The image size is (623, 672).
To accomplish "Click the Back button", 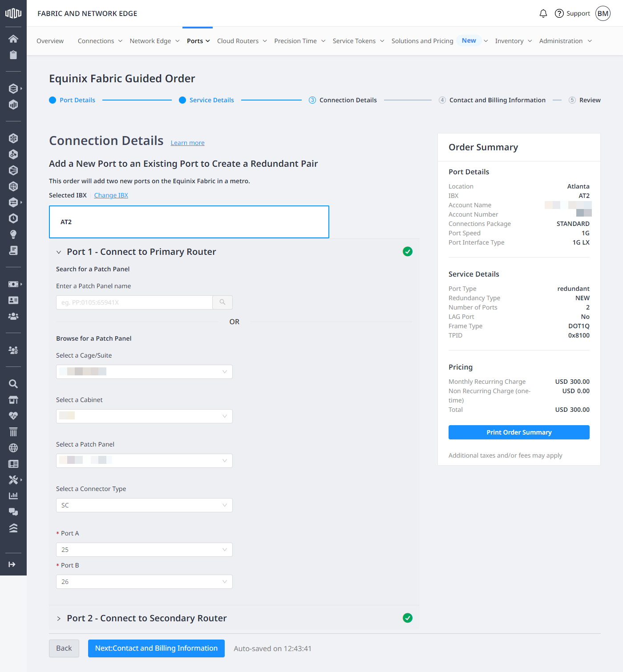I will (64, 648).
